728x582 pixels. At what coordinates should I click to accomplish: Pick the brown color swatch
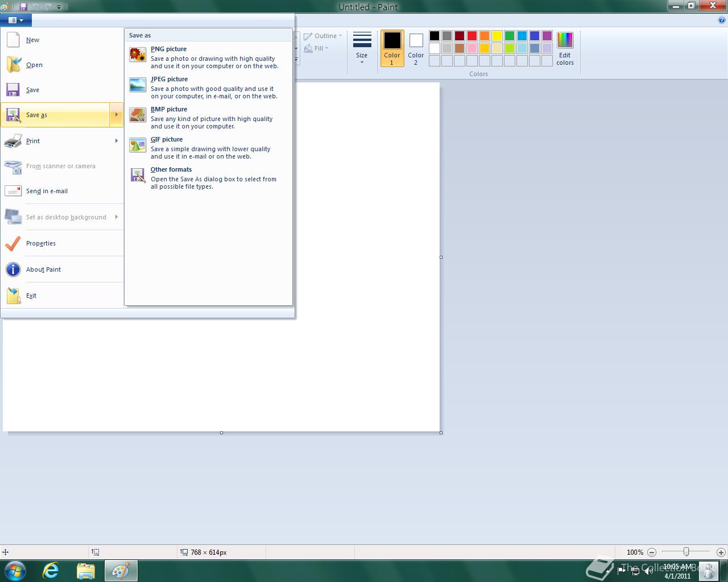click(460, 48)
